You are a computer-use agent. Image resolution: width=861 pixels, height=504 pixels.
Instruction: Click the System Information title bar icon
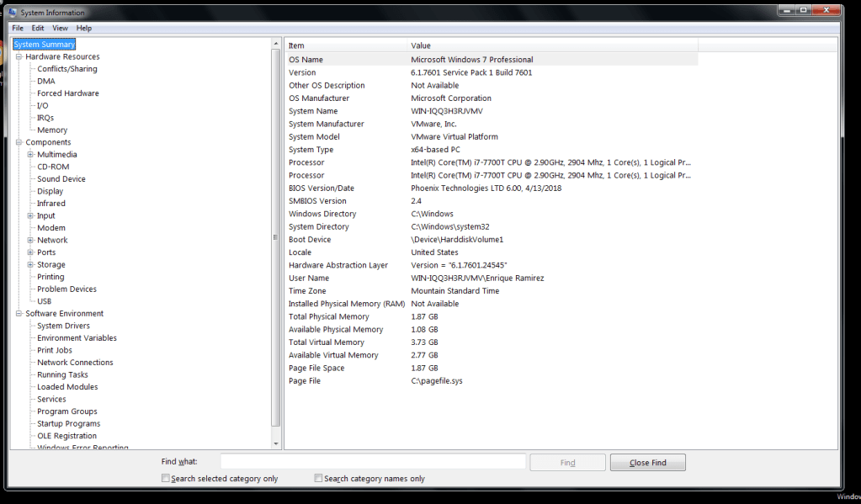12,12
